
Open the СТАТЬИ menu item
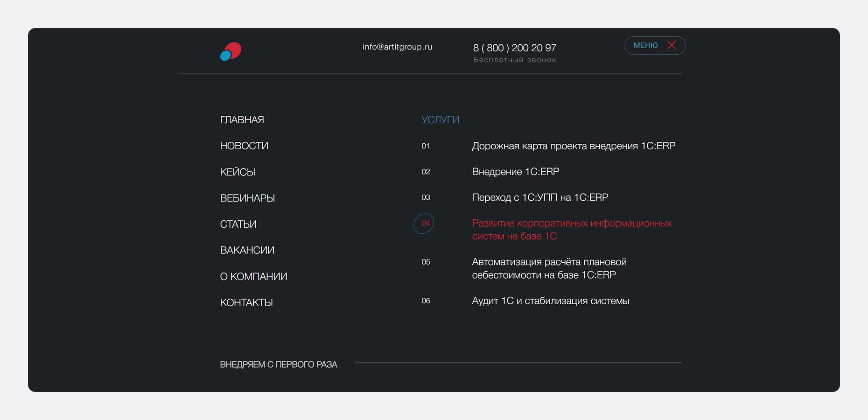(238, 224)
